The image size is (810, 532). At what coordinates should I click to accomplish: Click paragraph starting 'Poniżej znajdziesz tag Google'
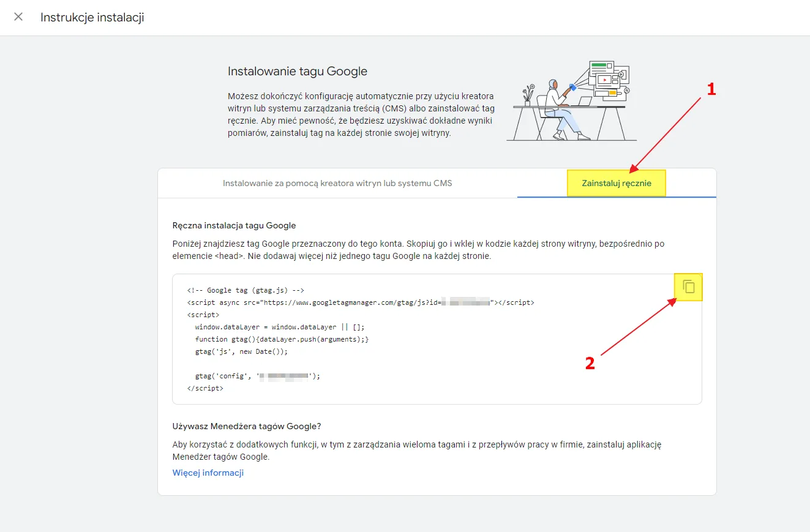click(418, 250)
